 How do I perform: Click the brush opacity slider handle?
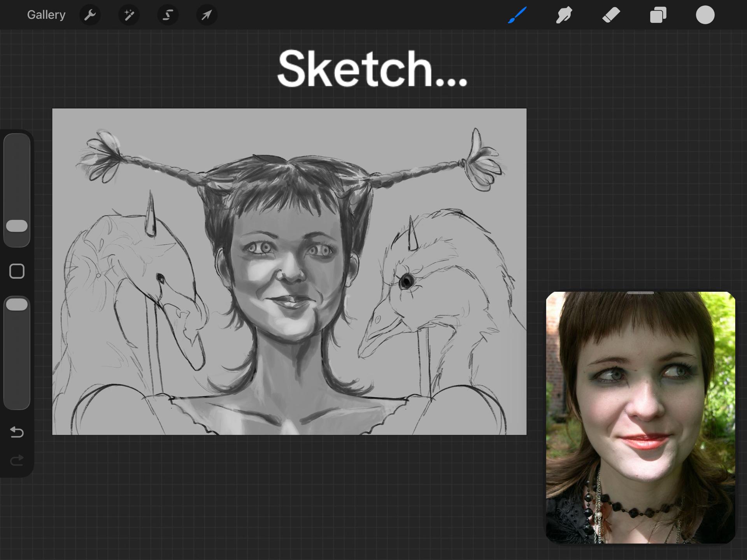click(x=17, y=304)
